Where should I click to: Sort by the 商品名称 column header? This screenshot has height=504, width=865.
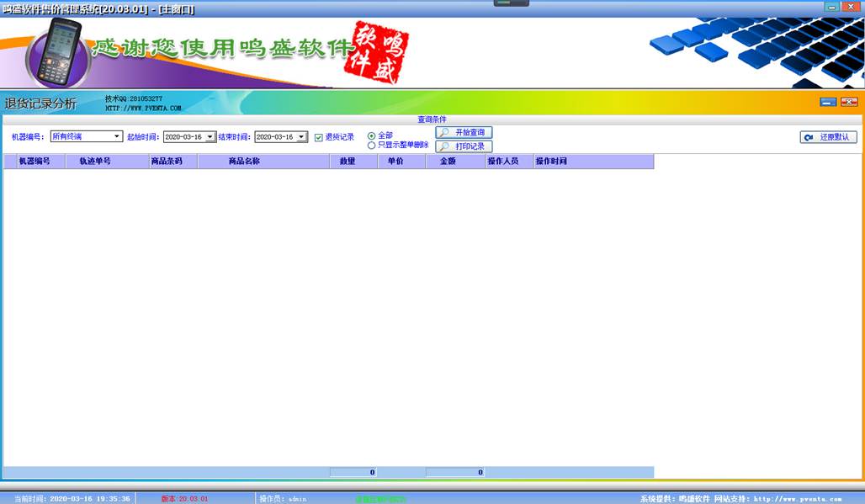263,162
